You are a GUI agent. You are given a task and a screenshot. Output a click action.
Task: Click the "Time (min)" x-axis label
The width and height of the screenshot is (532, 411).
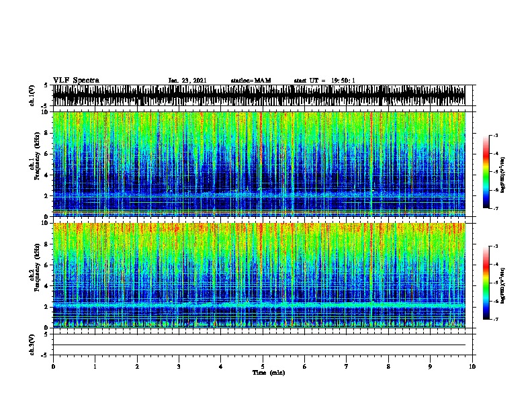(x=269, y=373)
